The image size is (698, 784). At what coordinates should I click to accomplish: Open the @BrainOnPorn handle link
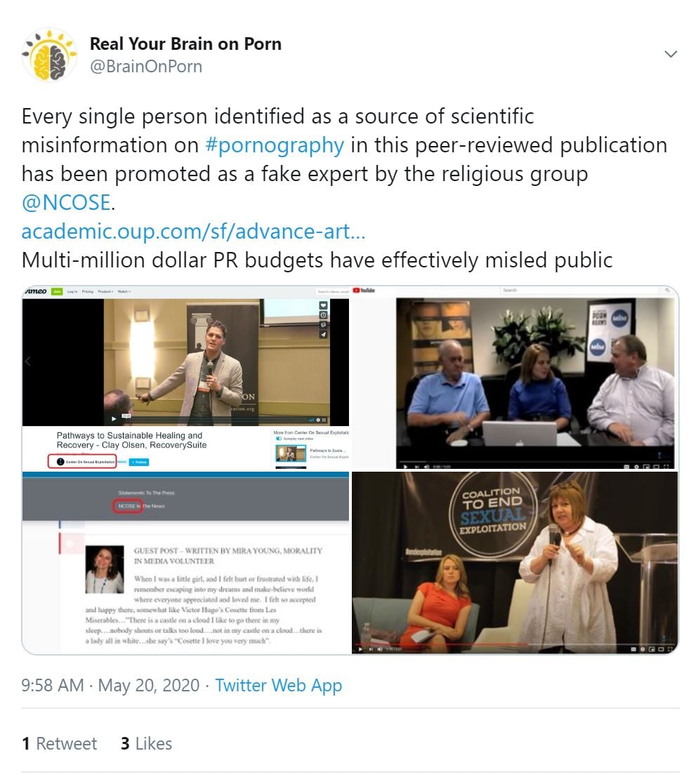pyautogui.click(x=146, y=67)
